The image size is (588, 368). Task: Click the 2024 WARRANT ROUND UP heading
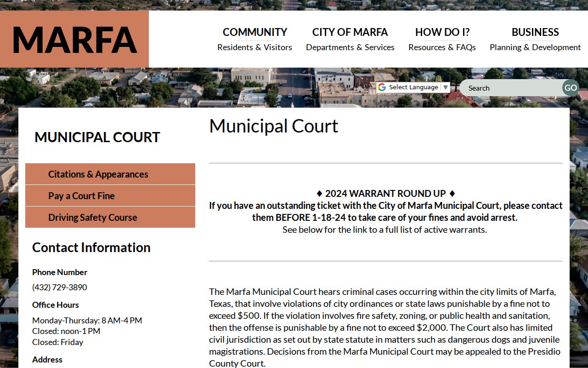[x=386, y=193]
